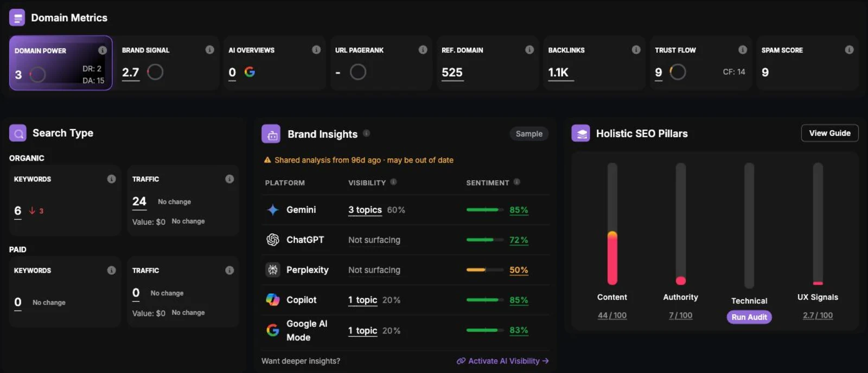Click info icon on organic Keywords card
Viewport: 868px width, 373px height.
(111, 179)
